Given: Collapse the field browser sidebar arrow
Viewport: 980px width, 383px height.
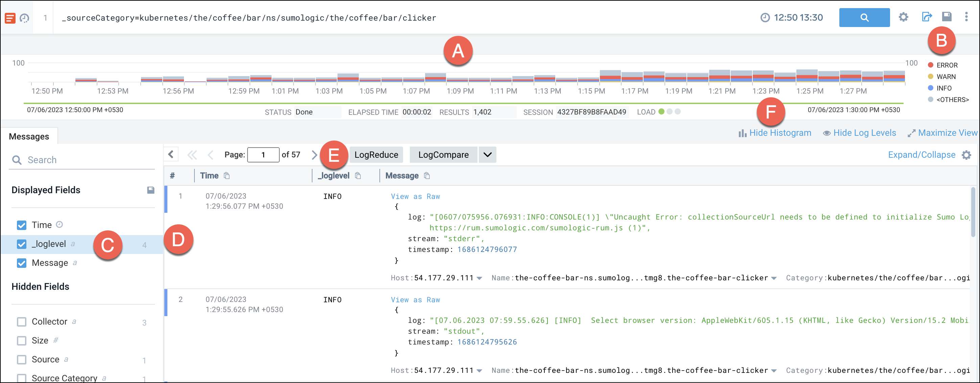Looking at the screenshot, I should [x=171, y=154].
